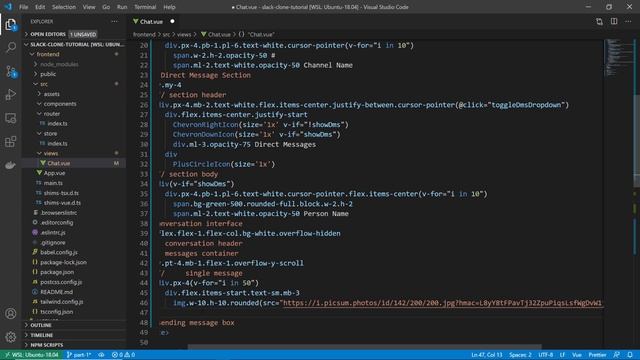This screenshot has height=360, width=640.
Task: Click the part-1 git branch indicator
Action: click(x=79, y=355)
